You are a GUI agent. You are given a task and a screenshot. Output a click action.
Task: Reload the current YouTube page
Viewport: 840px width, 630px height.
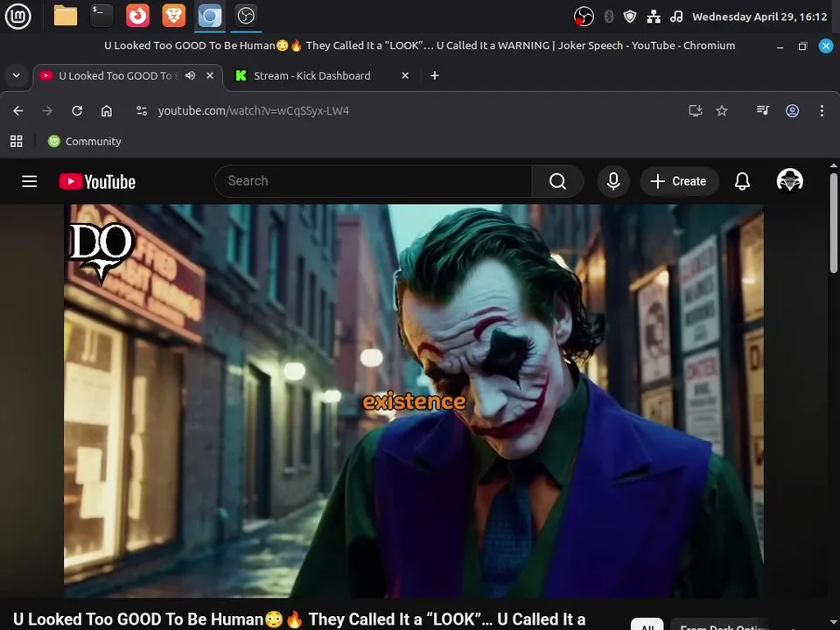pyautogui.click(x=77, y=110)
